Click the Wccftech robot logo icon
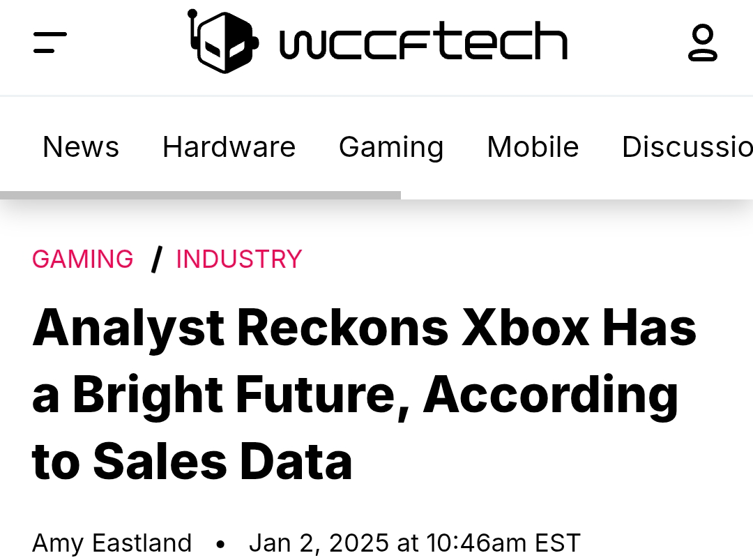Screen dimensions: 753x560 coord(223,41)
